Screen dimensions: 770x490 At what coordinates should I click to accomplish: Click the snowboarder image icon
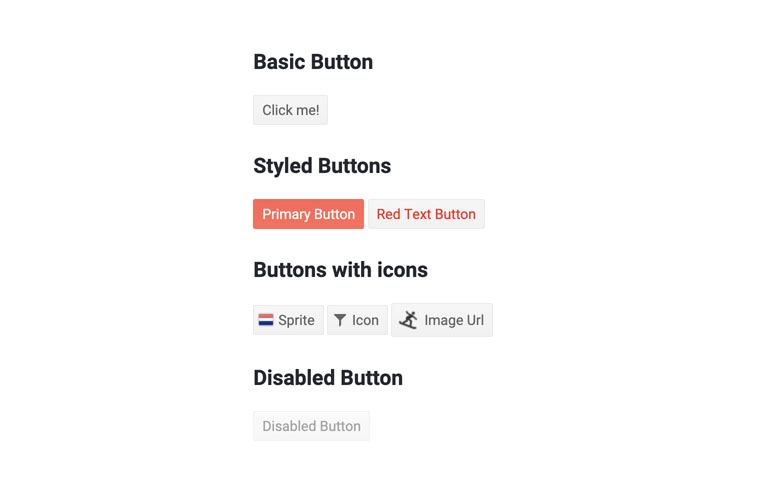click(x=408, y=320)
